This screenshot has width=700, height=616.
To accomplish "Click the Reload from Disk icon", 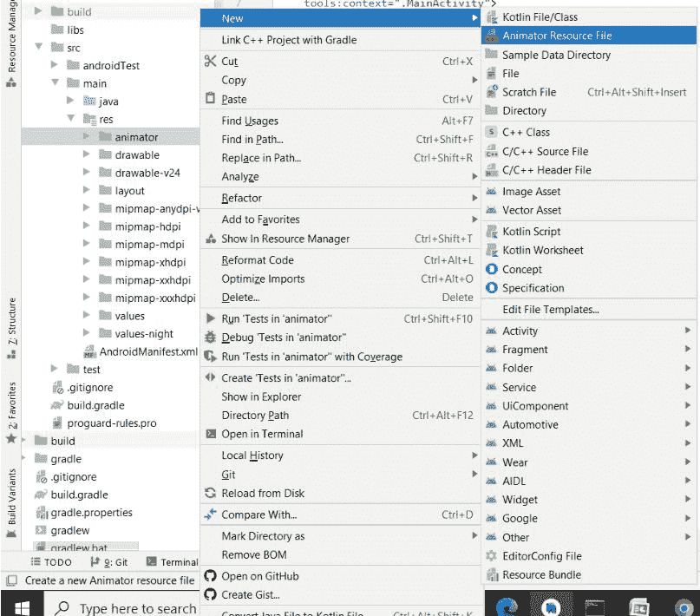I will pos(209,493).
